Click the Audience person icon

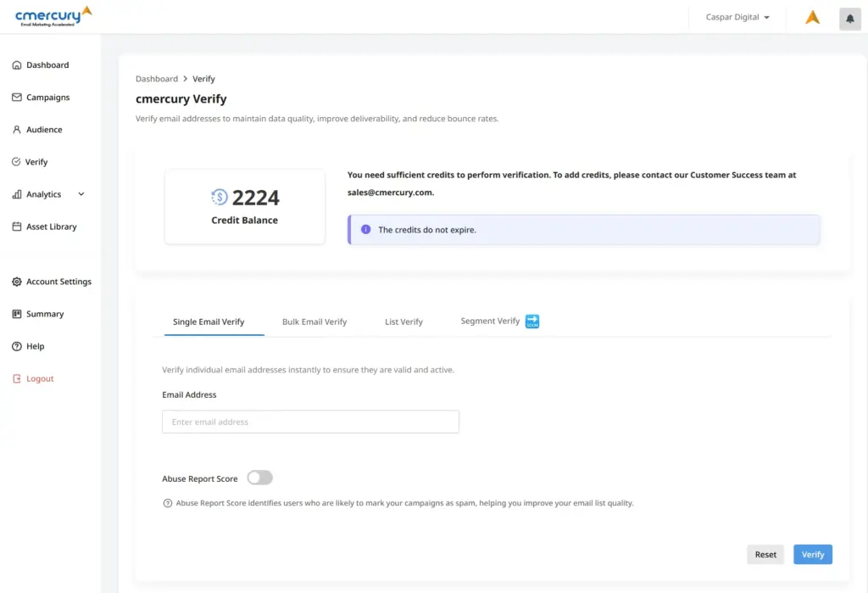click(x=17, y=130)
